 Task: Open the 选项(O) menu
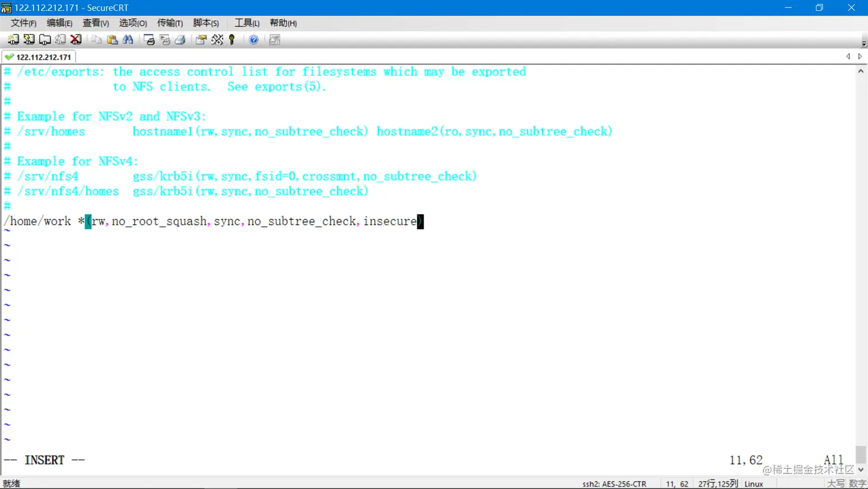click(133, 23)
